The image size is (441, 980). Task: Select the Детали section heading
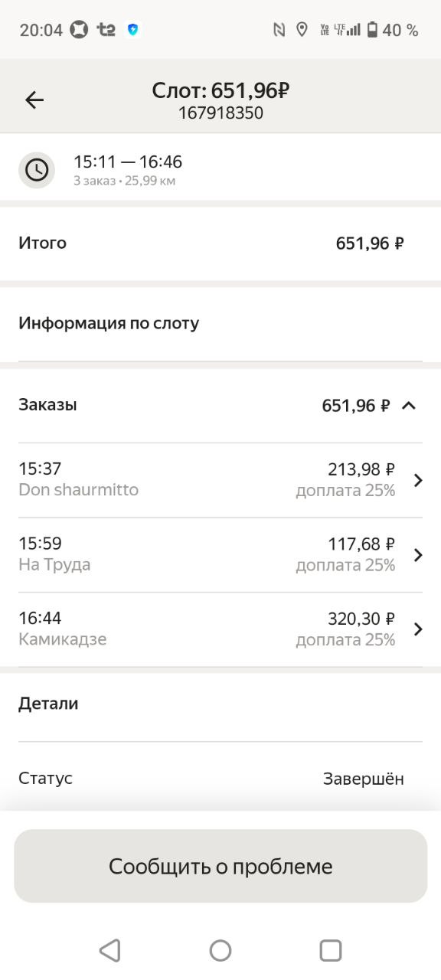(x=48, y=704)
